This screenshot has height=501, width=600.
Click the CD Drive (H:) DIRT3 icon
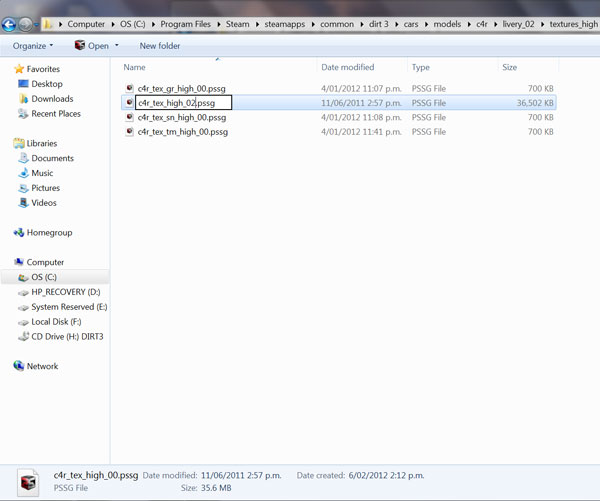pos(23,336)
